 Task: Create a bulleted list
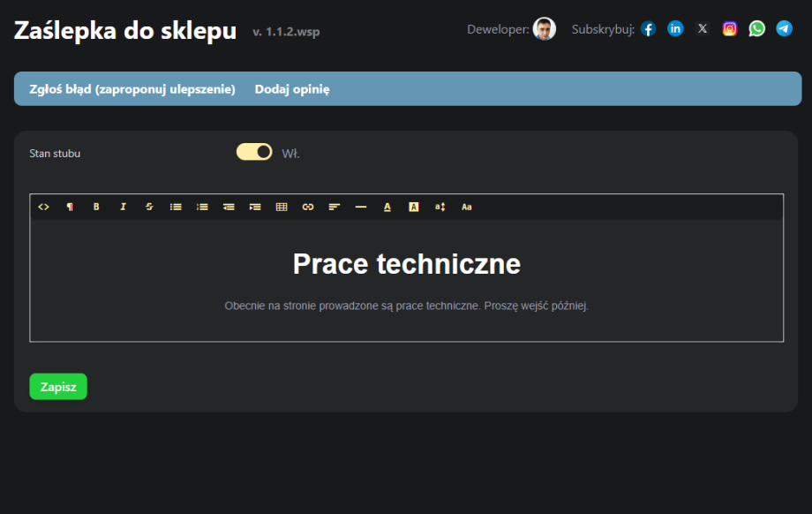pyautogui.click(x=176, y=207)
